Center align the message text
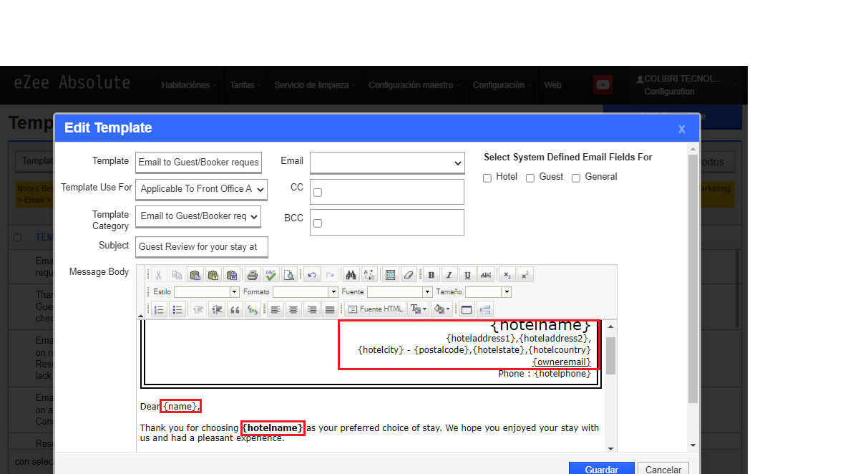The width and height of the screenshot is (868, 474). [293, 309]
